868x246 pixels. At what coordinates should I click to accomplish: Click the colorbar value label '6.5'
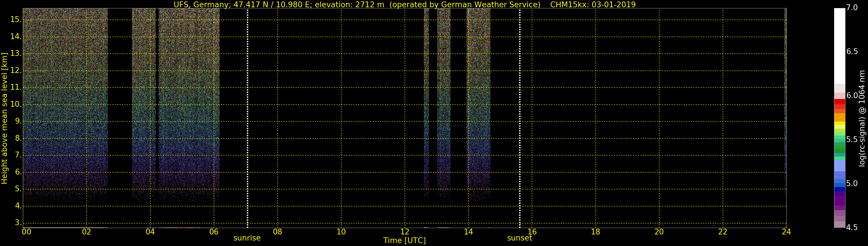852,52
